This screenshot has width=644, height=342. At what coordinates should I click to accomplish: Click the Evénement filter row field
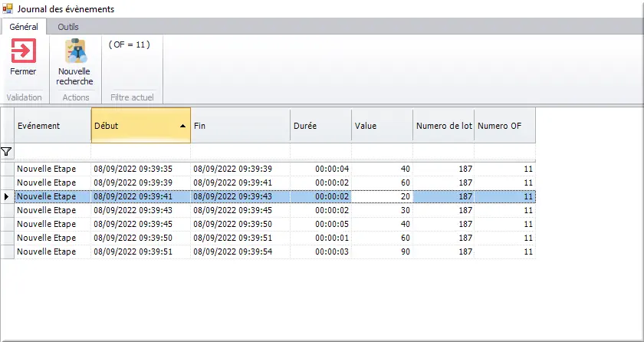tap(53, 152)
